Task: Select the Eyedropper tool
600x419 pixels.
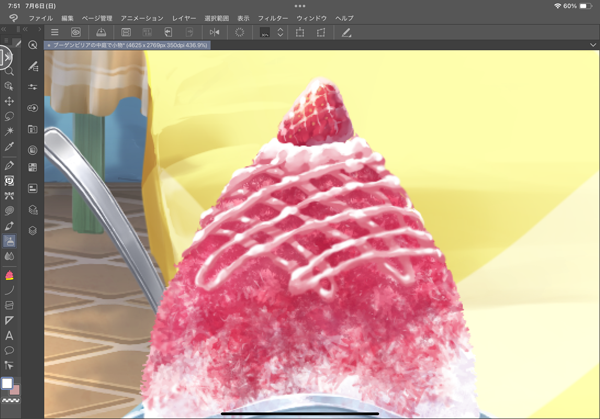Action: pyautogui.click(x=10, y=148)
